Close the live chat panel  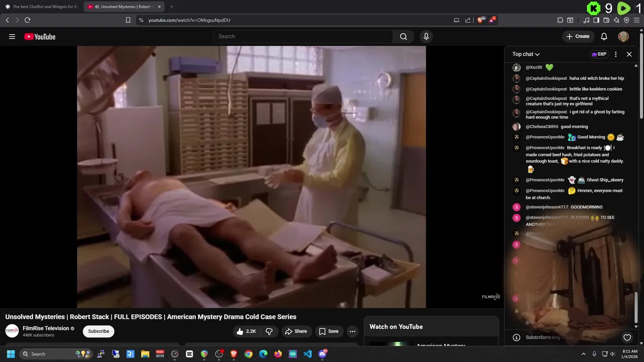629,54
